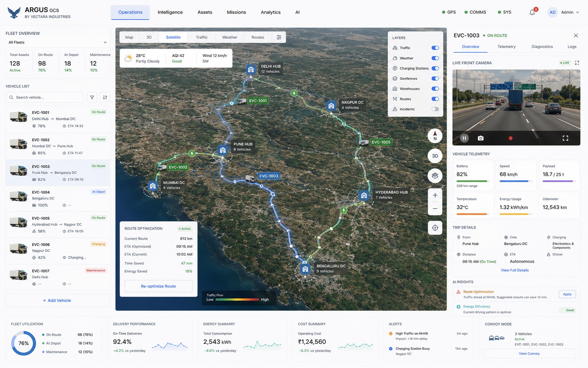Open the Logs tab

tap(572, 47)
